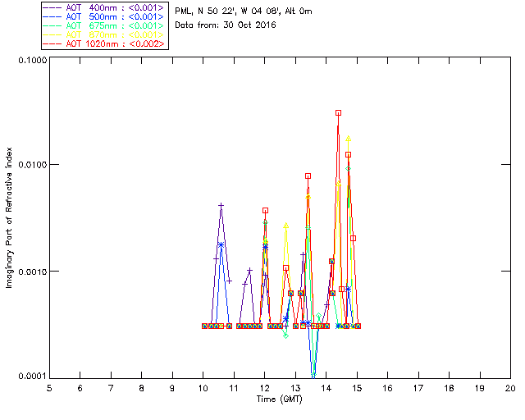This screenshot has height=420, width=525.
Task: Click the purple dashed line sample in legend
Action: click(52, 8)
